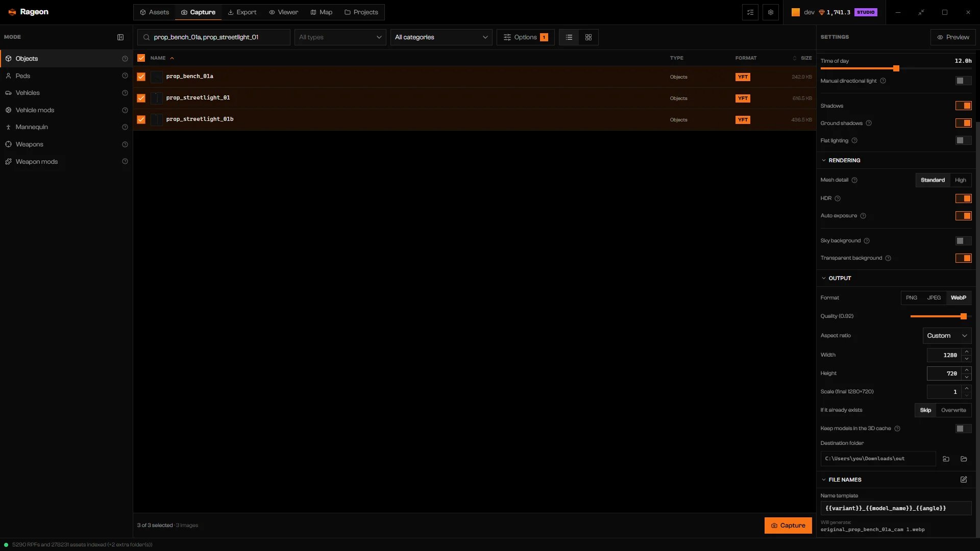Turn off the HDR toggle

click(x=964, y=198)
